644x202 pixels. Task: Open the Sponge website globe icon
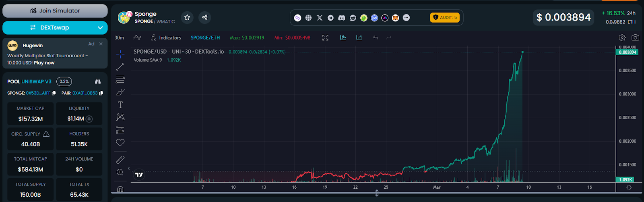309,18
